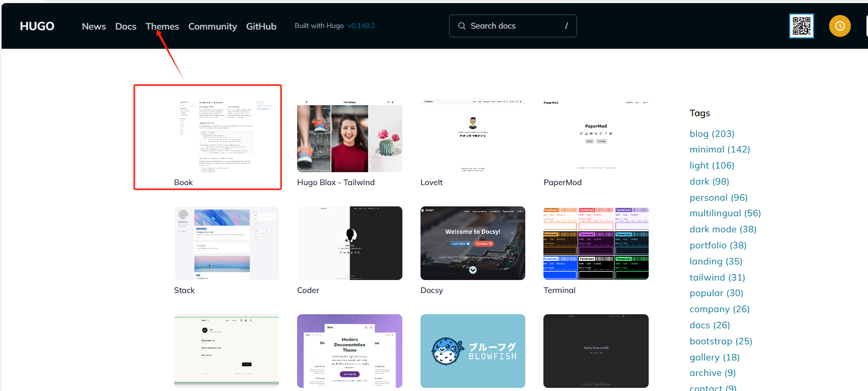This screenshot has width=868, height=391.
Task: Click the v0.148.2 version link
Action: 361,25
